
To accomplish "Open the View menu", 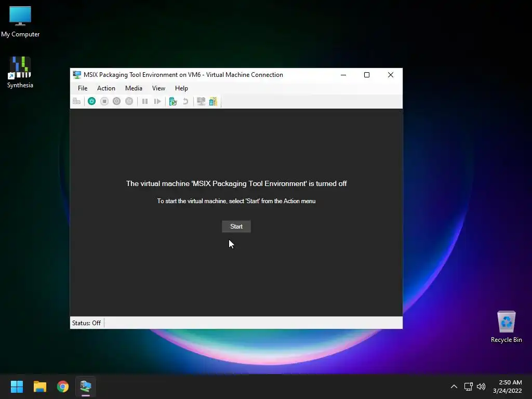I will click(158, 88).
